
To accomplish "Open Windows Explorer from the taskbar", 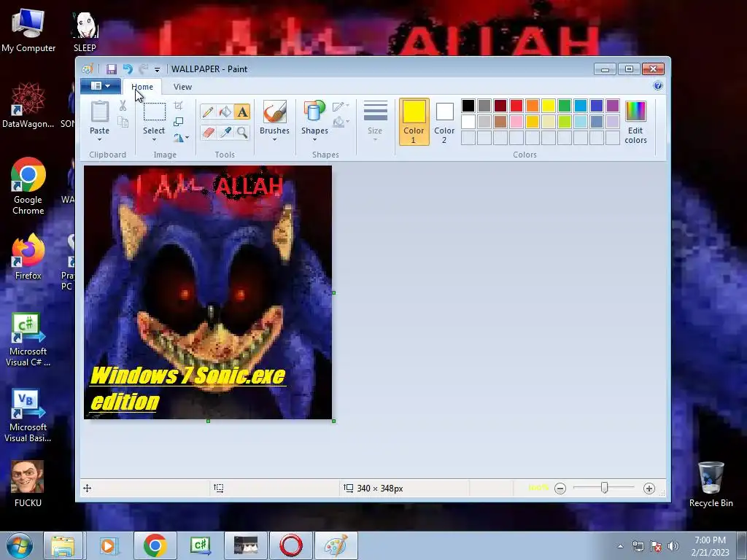I will click(63, 545).
